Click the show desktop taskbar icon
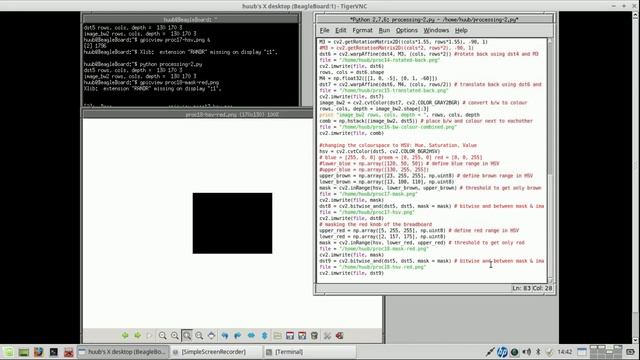Screen dimensions: 640x360 coord(23,352)
